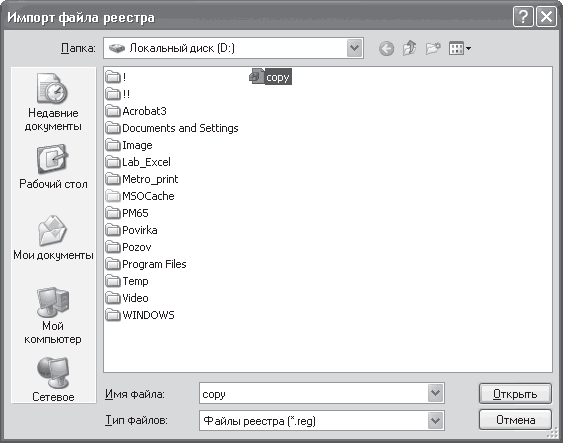Create a new folder with toolbar icon
The height and width of the screenshot is (443, 563).
tap(433, 48)
